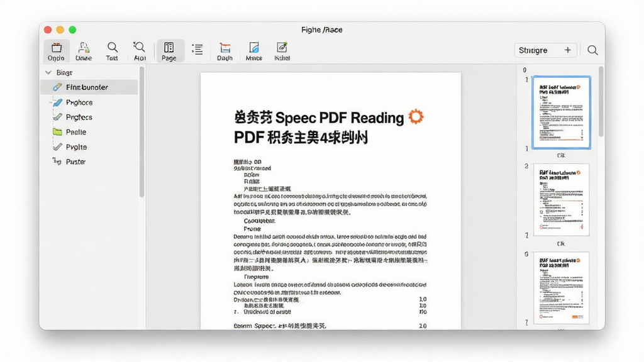Click the 'Cooquabar' heading in document
This screenshot has width=644, height=362.
pyautogui.click(x=259, y=221)
